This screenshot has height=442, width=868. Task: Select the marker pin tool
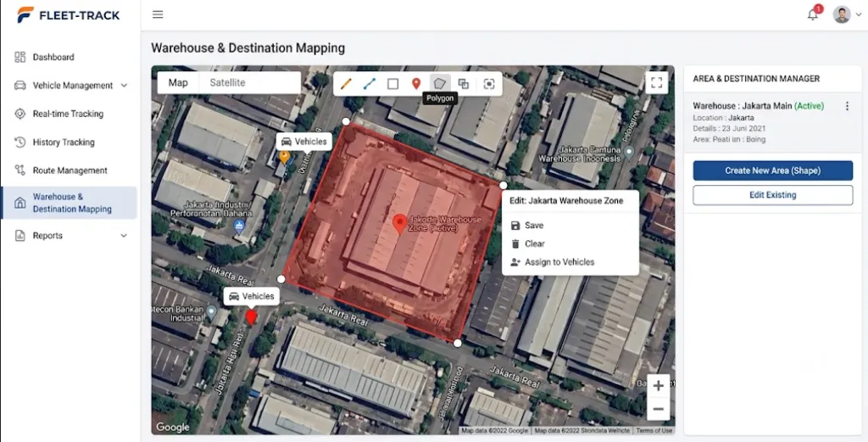416,84
